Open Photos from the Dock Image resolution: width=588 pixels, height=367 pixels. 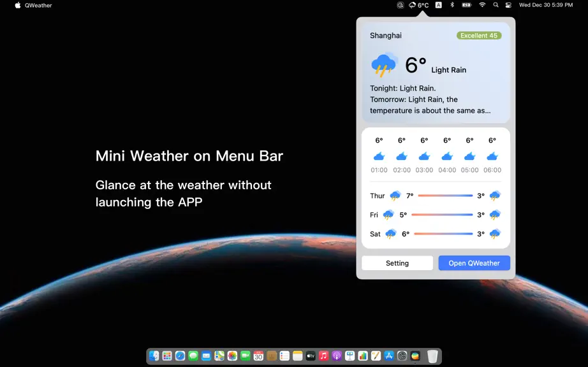point(233,356)
